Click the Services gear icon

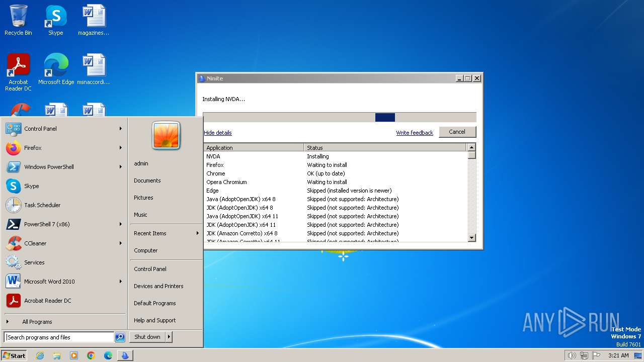click(13, 262)
